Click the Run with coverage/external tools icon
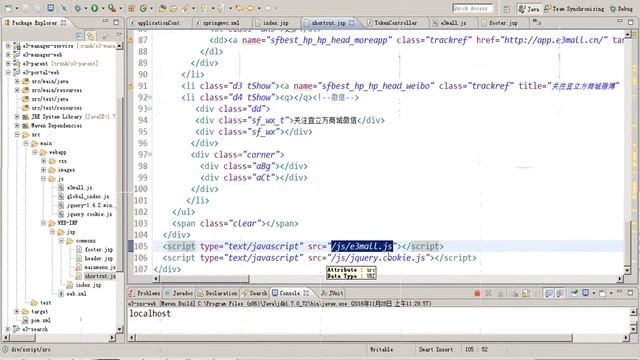Viewport: 640px width, 360px height. tap(112, 8)
